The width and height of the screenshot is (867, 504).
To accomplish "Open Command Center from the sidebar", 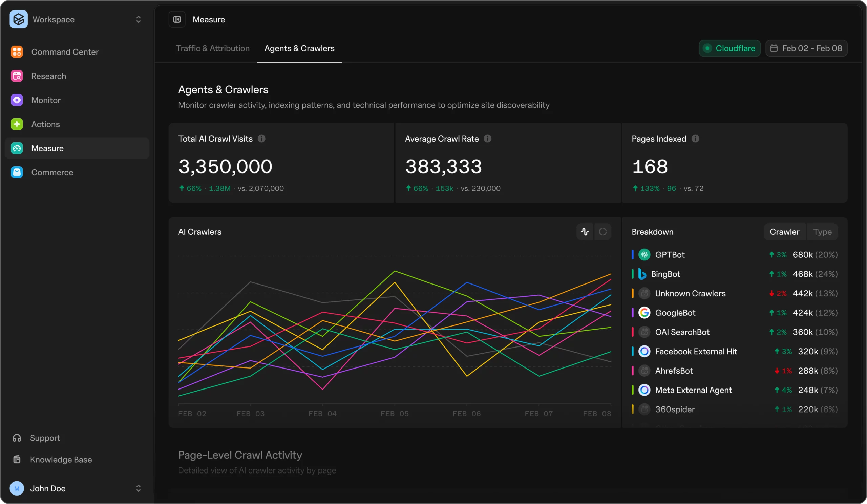I will pyautogui.click(x=65, y=52).
